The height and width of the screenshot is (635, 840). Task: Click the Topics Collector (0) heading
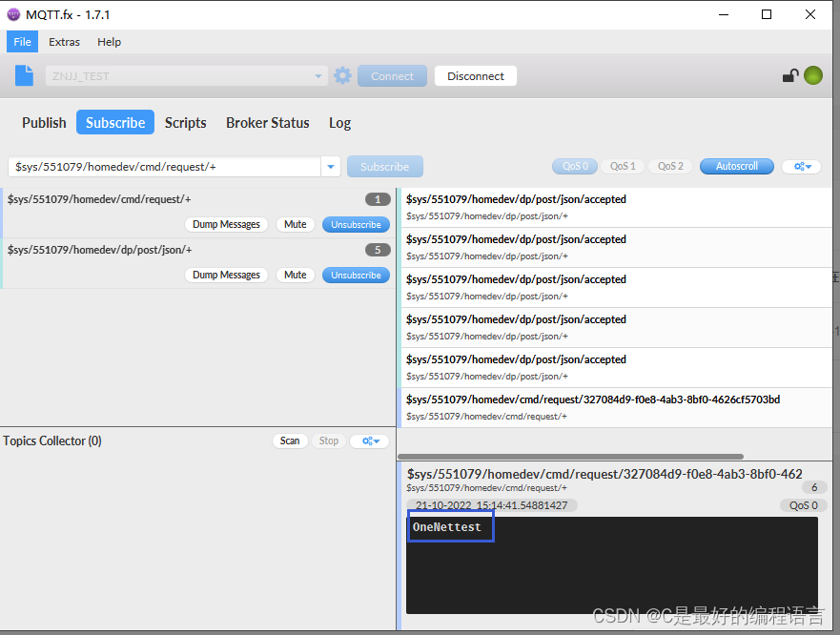(x=52, y=440)
